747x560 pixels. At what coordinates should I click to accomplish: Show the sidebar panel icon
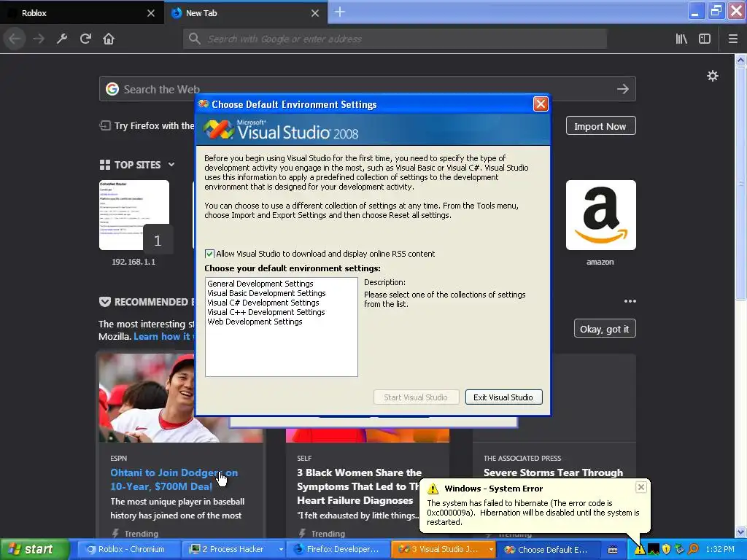[705, 39]
